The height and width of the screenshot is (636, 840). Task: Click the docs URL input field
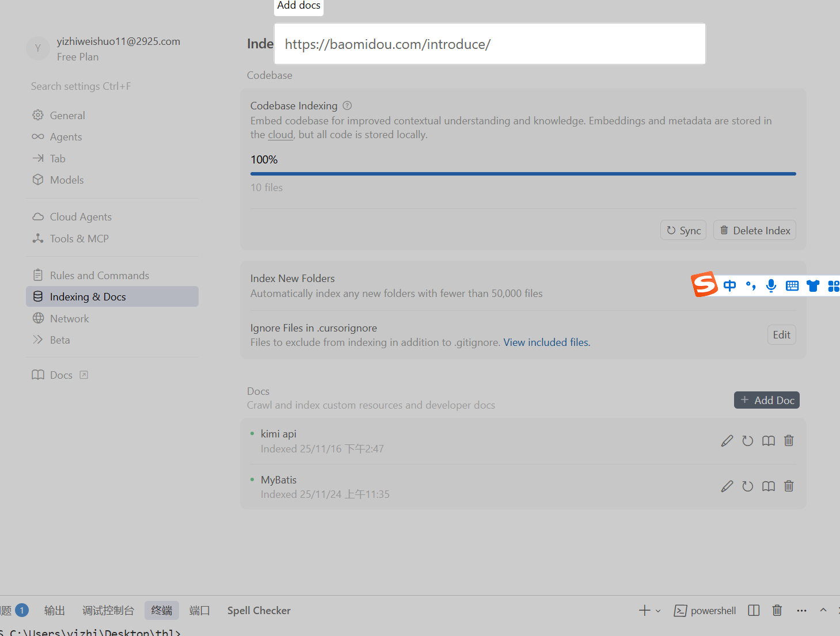click(x=489, y=44)
